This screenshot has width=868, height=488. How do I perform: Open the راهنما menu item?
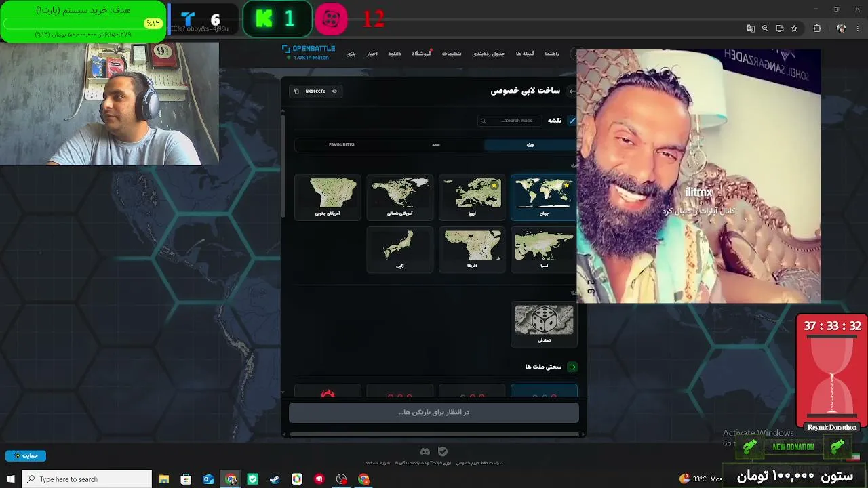pos(551,54)
